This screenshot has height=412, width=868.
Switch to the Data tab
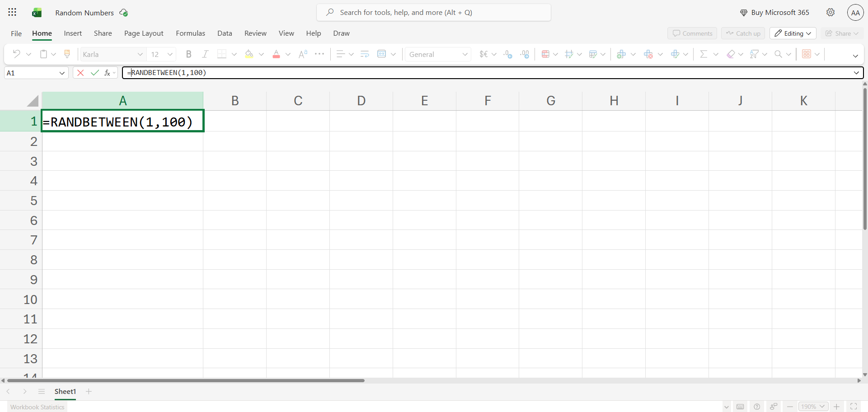point(225,33)
